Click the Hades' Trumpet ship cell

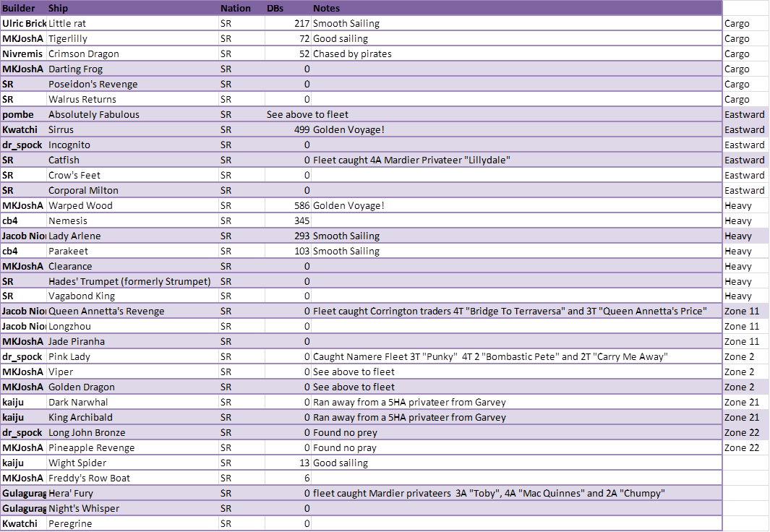click(x=129, y=281)
